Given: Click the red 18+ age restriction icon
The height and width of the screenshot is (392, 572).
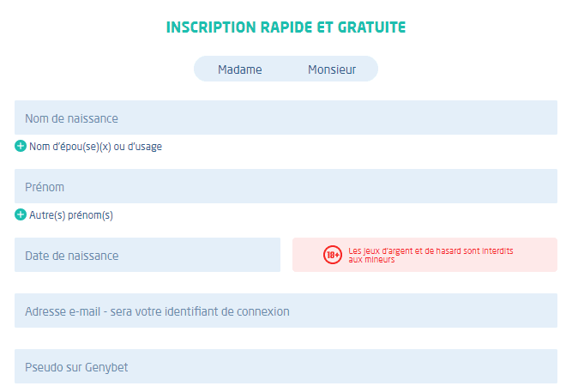Looking at the screenshot, I should (333, 255).
